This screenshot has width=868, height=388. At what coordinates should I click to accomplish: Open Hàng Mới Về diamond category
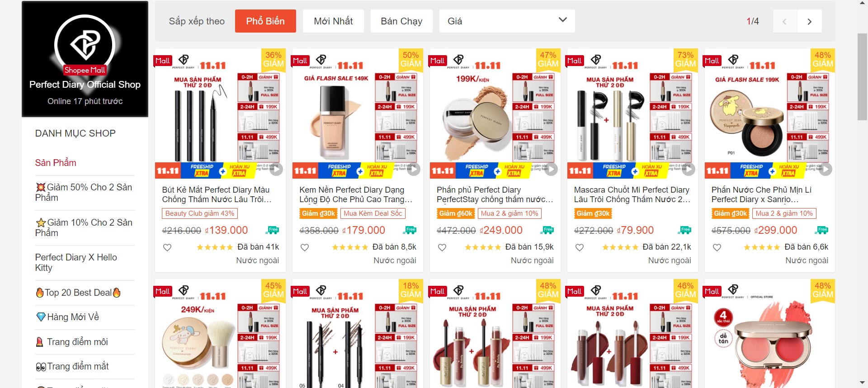tap(67, 317)
